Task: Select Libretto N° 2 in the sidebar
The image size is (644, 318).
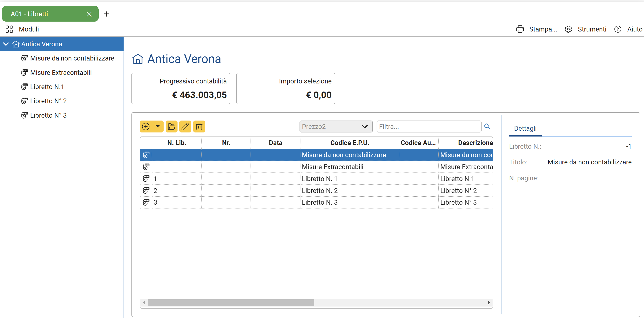Action: (48, 101)
